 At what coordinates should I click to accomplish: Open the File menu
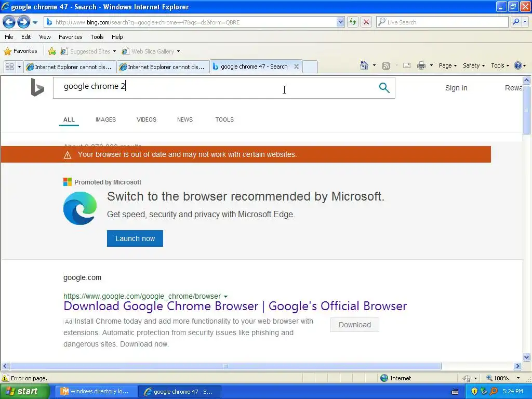pos(9,37)
